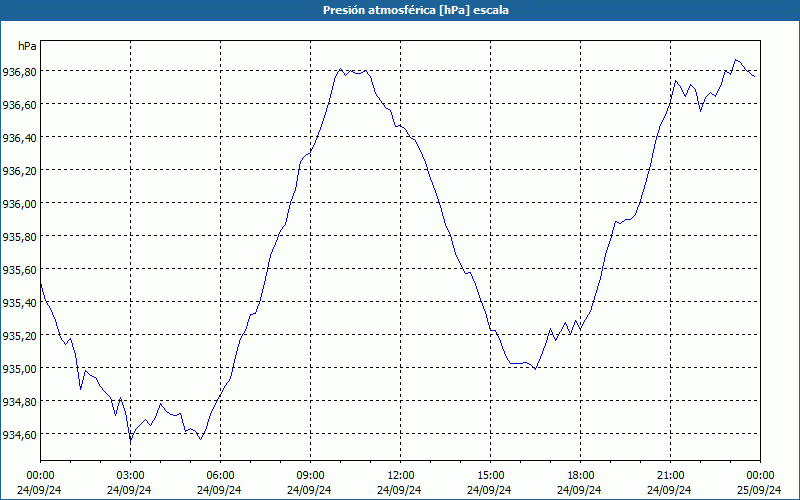The image size is (800, 500).
Task: Click the pressure minimum point near 03:00
Action: coord(131,440)
